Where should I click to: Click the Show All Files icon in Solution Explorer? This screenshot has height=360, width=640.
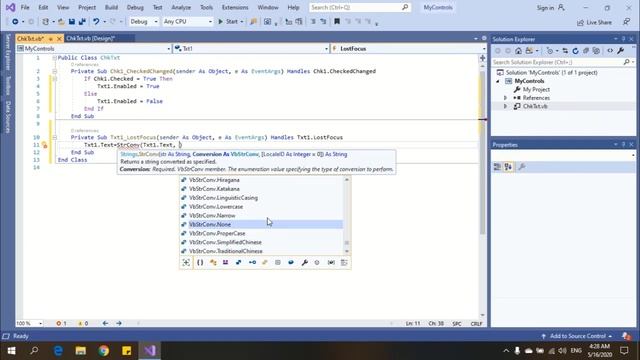click(596, 51)
